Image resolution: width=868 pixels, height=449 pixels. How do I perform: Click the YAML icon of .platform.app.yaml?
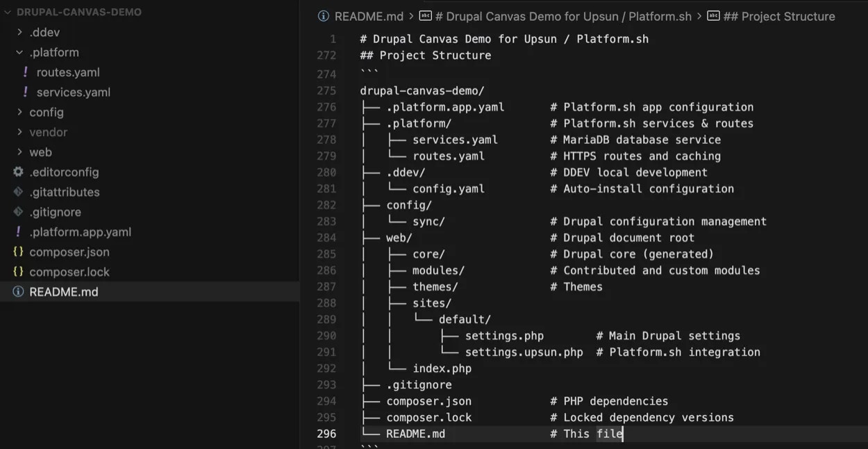coord(18,231)
